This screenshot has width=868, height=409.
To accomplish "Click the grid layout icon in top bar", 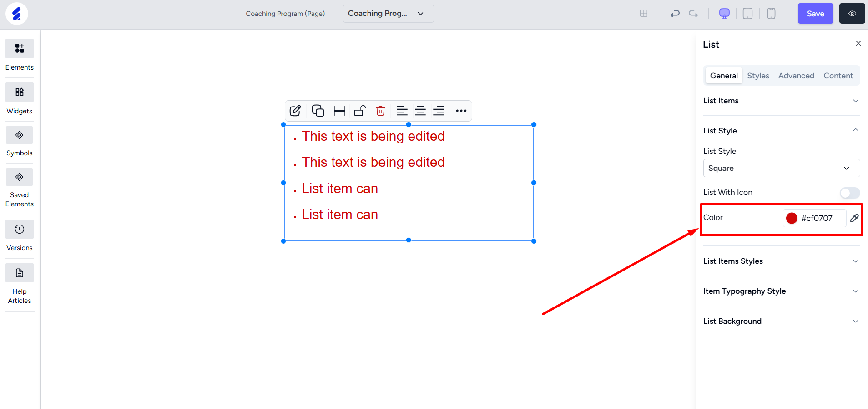I will point(644,14).
